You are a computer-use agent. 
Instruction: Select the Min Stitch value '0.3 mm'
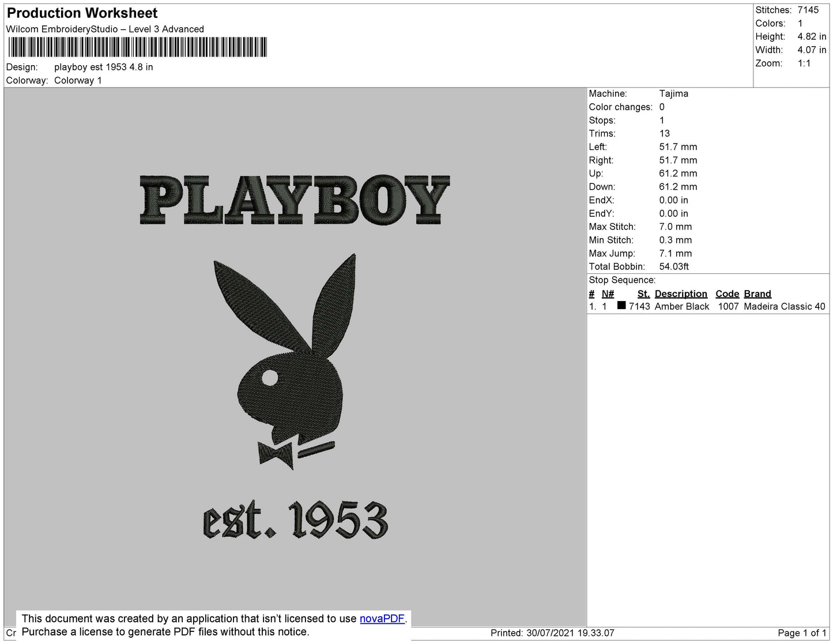tap(676, 240)
